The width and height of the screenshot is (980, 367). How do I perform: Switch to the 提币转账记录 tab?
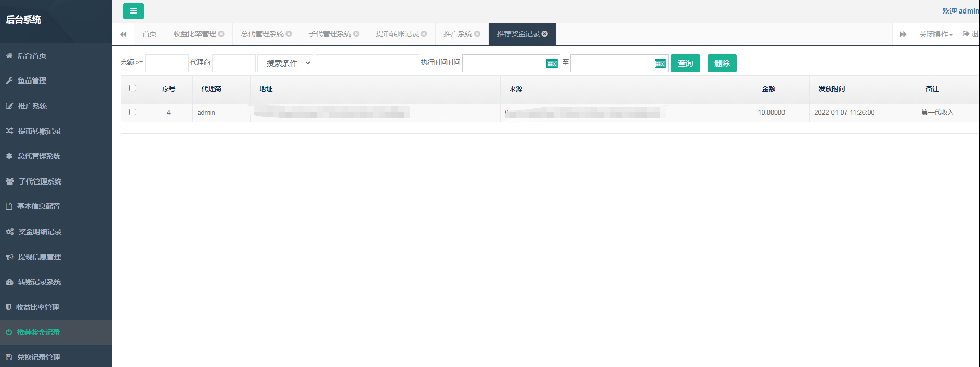pyautogui.click(x=397, y=34)
